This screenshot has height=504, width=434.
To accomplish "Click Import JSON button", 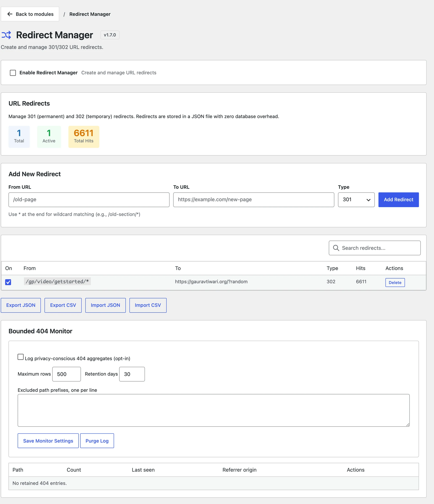I will click(x=105, y=305).
